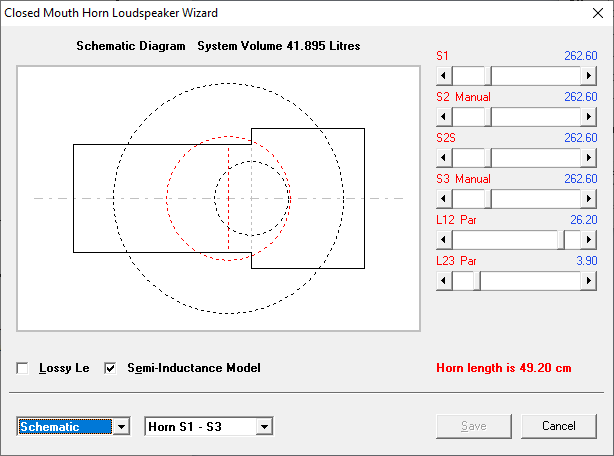The image size is (614, 456).
Task: Click the S2 Manual label
Action: click(463, 97)
